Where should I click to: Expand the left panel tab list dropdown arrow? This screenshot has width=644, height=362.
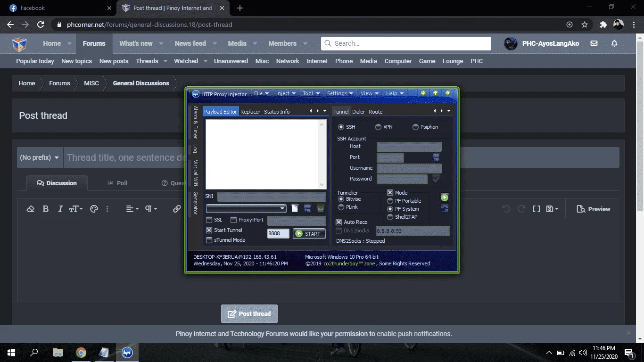pos(325,111)
